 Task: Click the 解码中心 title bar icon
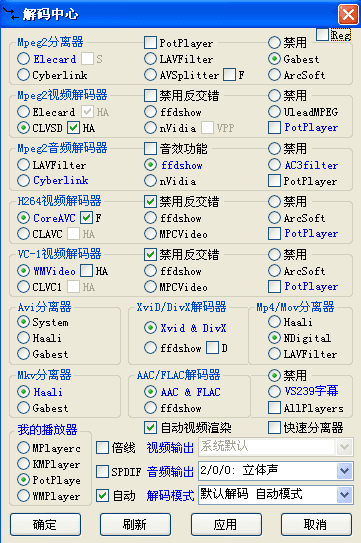point(10,14)
